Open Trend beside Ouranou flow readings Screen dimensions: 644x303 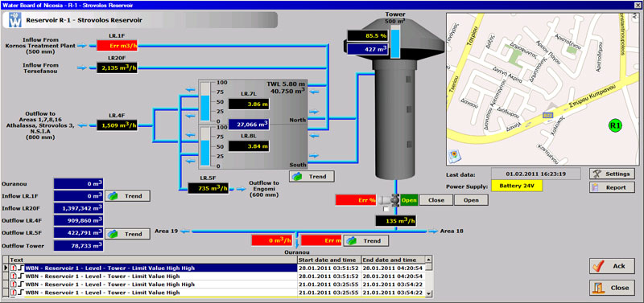(x=365, y=240)
